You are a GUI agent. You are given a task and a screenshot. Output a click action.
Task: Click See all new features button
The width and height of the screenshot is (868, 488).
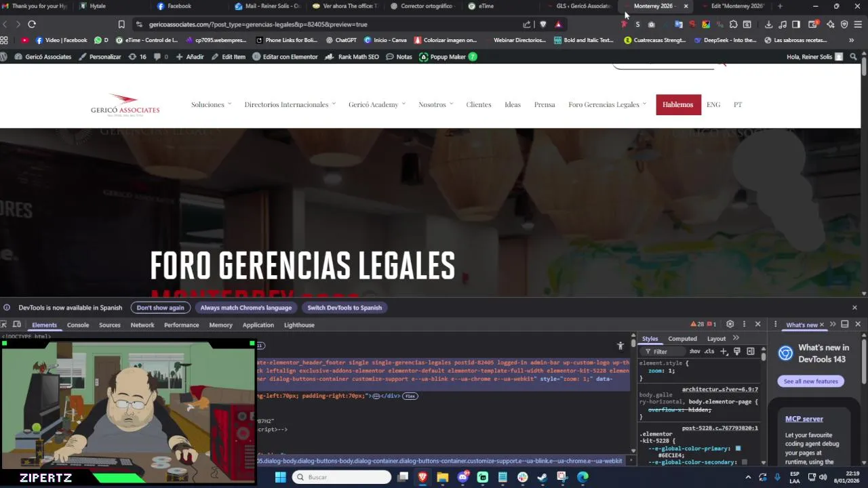[810, 382]
